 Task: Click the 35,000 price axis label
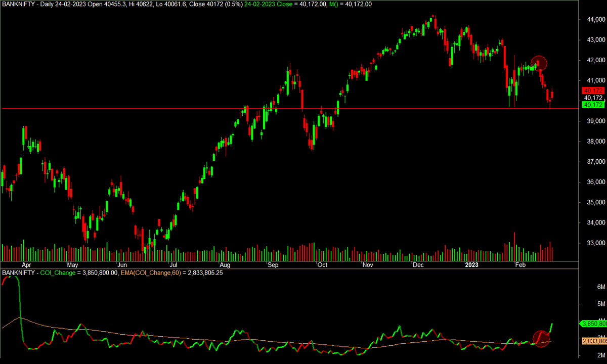pyautogui.click(x=595, y=202)
